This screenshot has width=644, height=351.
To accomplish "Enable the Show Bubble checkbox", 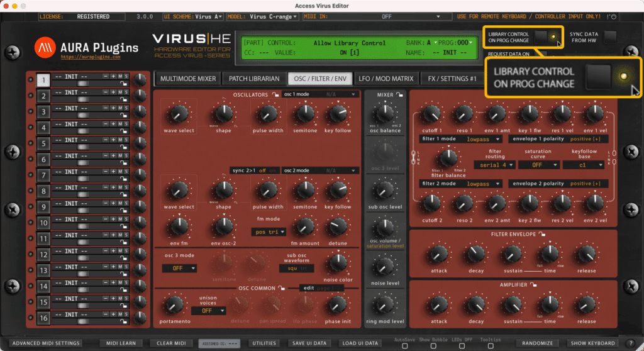I will click(x=433, y=346).
